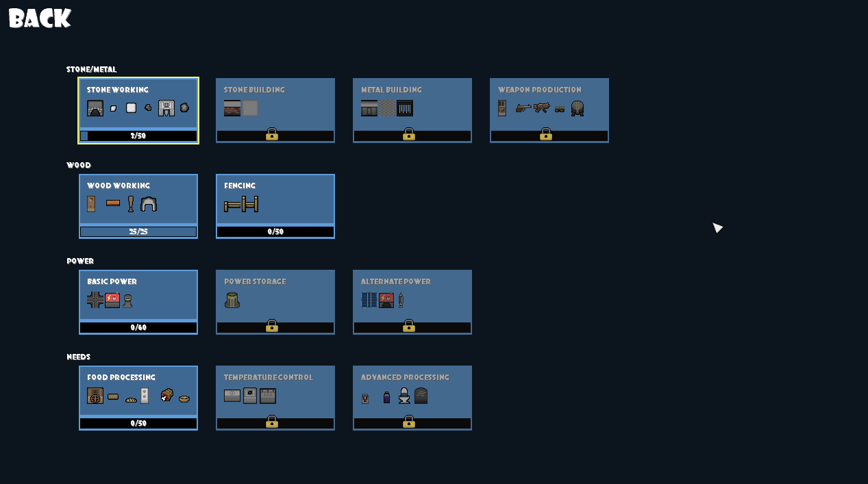The height and width of the screenshot is (484, 868).
Task: Select the solar panel icon in Alternate Power
Action: tap(369, 300)
